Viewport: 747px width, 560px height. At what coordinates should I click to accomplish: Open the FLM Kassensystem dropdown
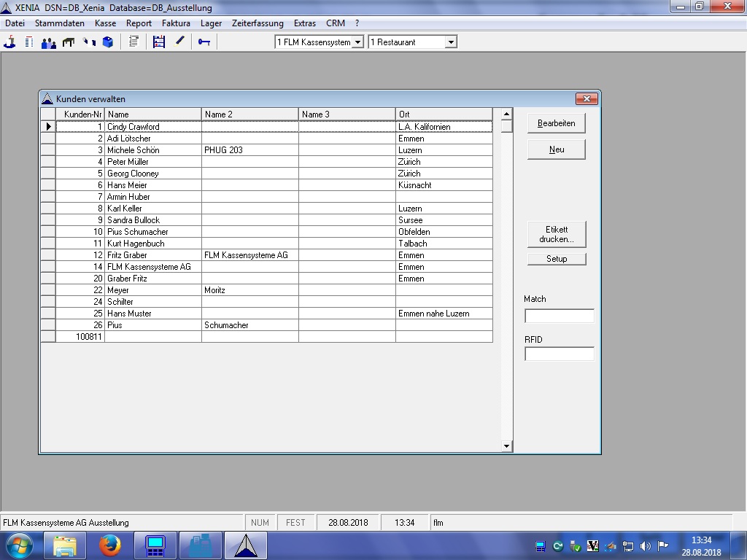pos(357,42)
